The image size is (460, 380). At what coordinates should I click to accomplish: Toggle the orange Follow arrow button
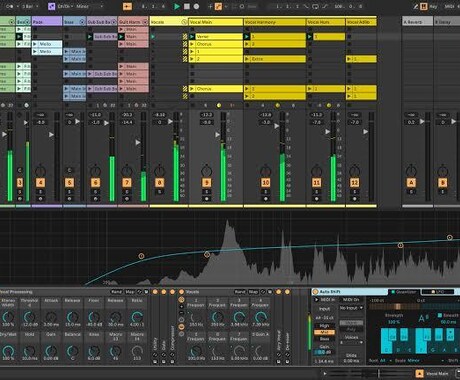click(127, 6)
